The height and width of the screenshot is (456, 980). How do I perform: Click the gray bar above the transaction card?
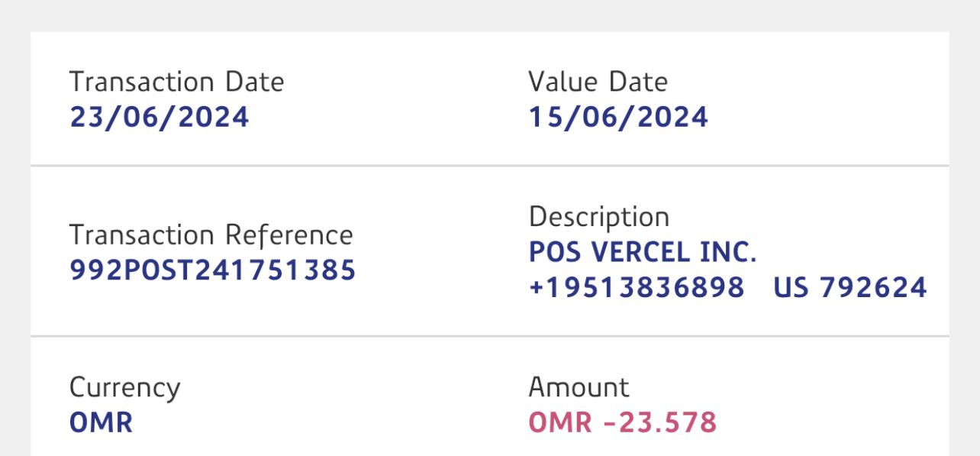click(x=490, y=15)
